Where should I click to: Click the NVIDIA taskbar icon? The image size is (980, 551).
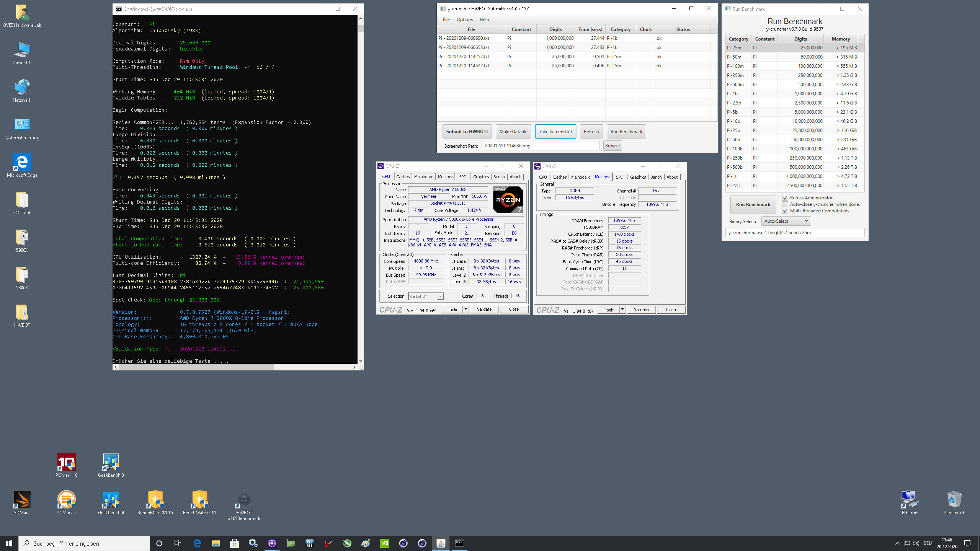[385, 543]
